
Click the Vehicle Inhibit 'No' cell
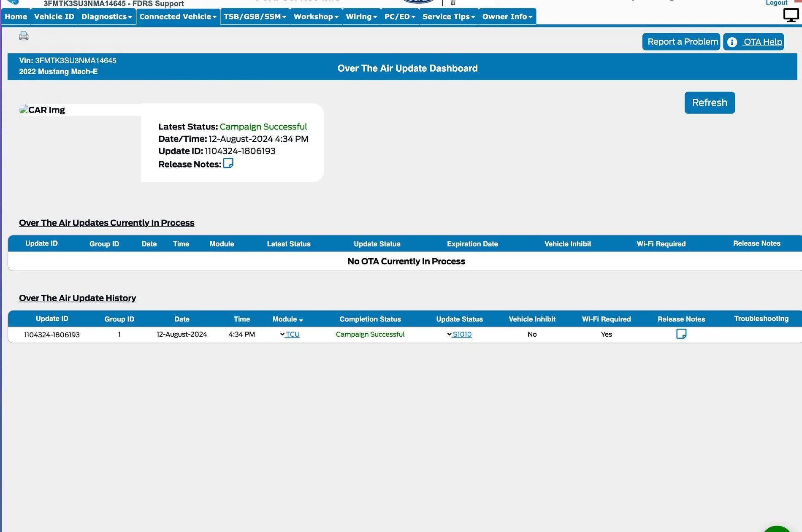pos(532,334)
